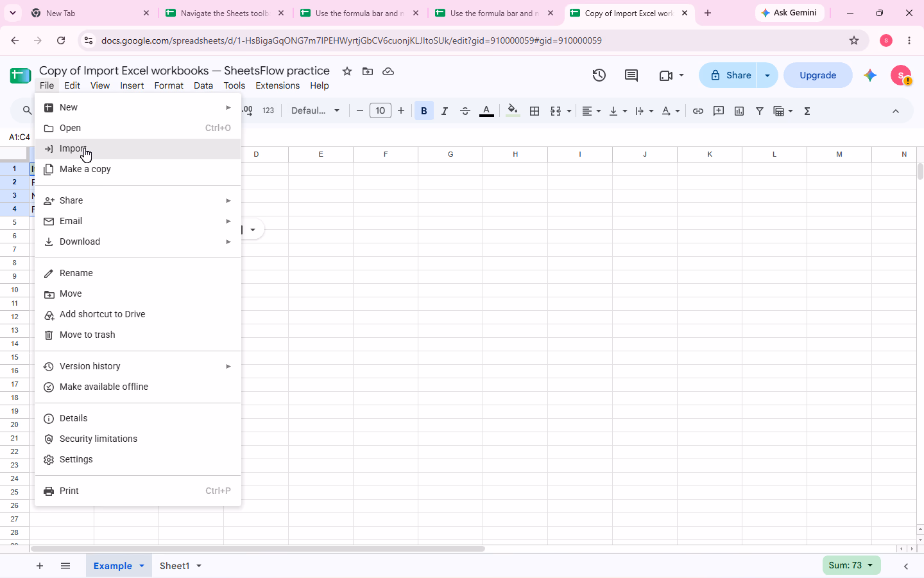Open version history clock icon

click(599, 75)
